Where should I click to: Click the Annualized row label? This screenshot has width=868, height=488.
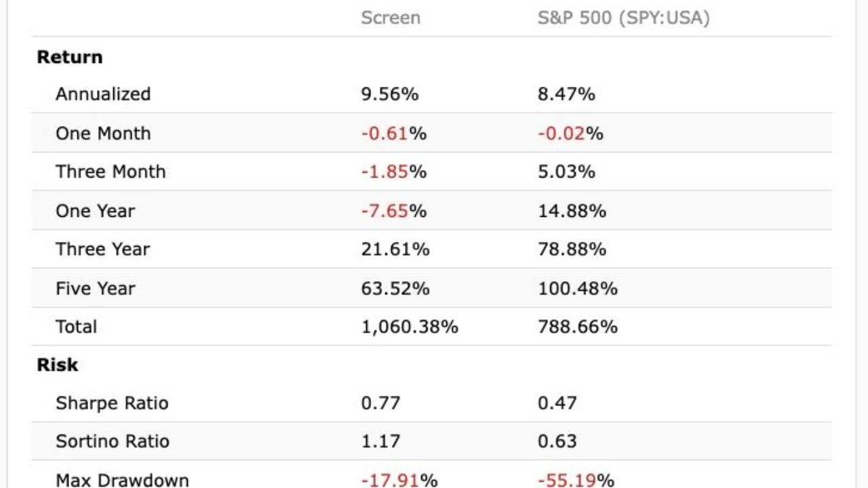[x=103, y=94]
